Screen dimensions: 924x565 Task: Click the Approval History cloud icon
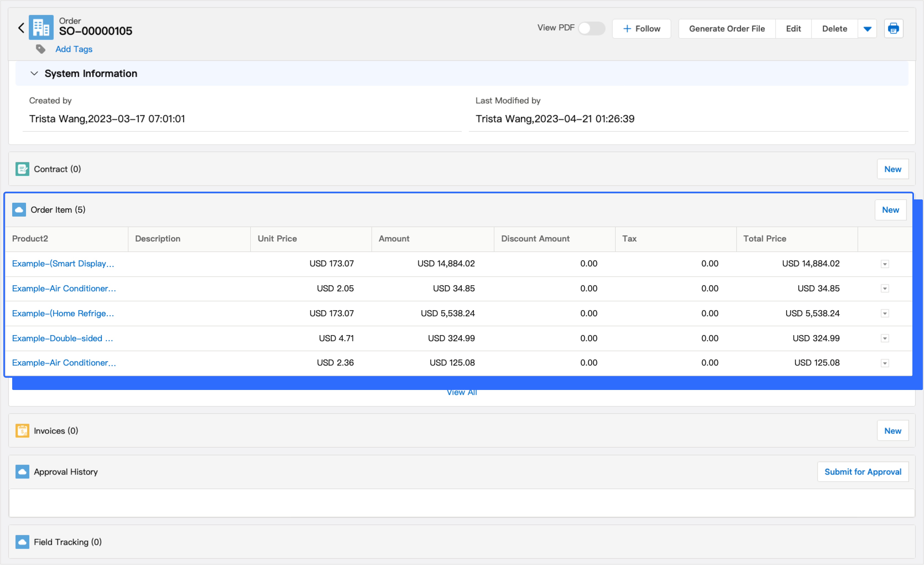point(22,472)
